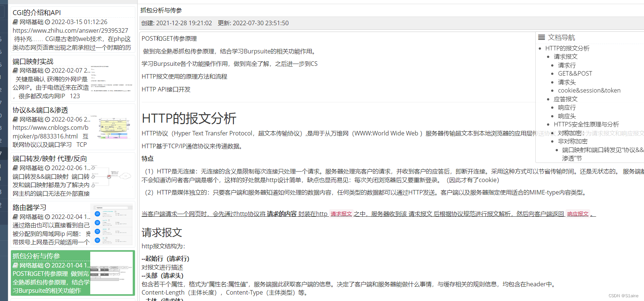This screenshot has height=301, width=644.
Task: Click clock icon on 路由器学习 note
Action: click(x=47, y=217)
